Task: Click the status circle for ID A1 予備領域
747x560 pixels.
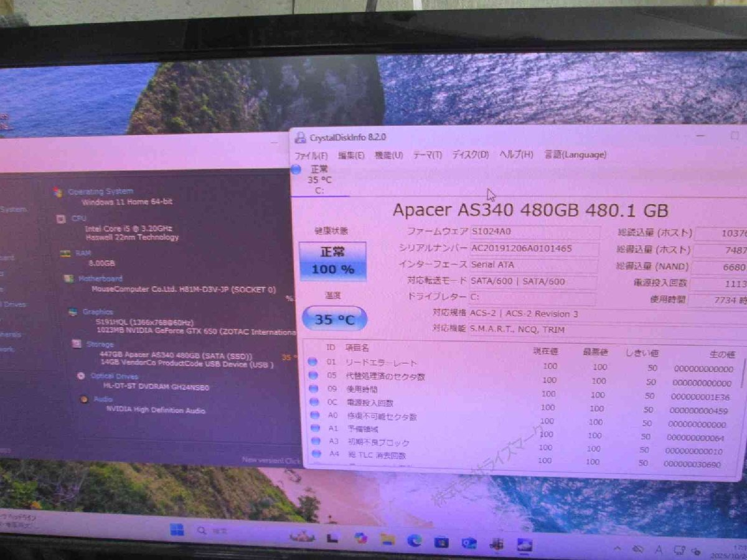Action: click(316, 428)
